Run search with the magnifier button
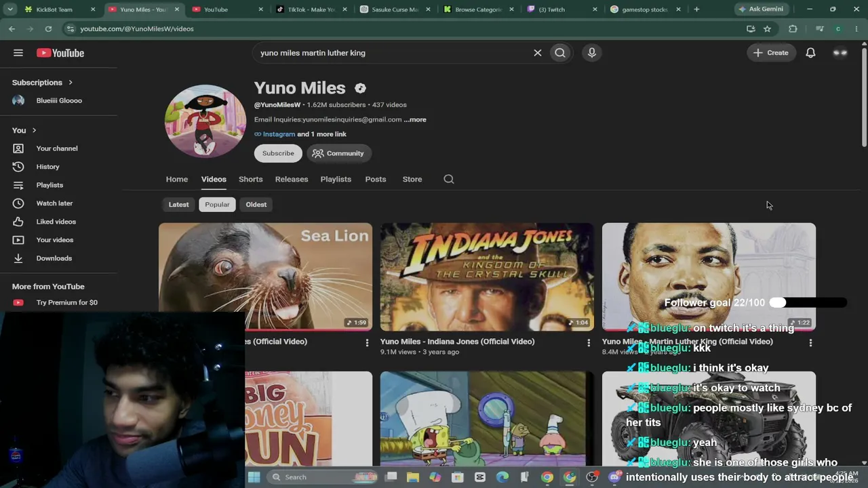868x488 pixels. 560,53
